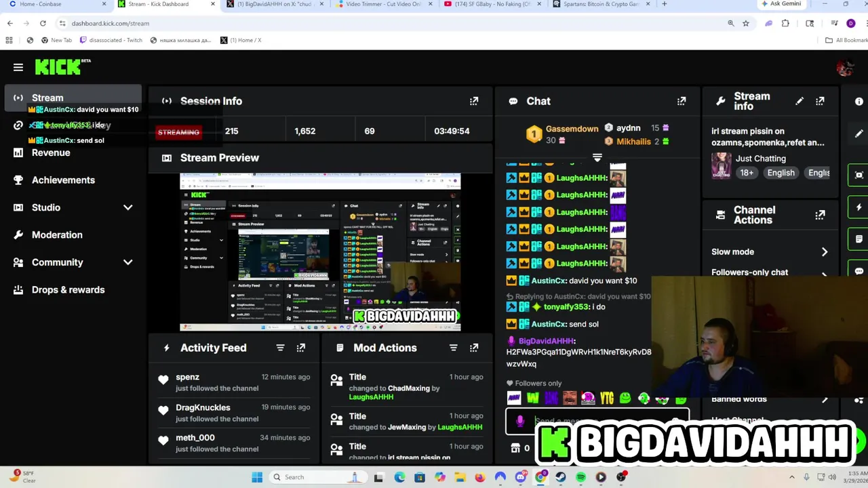Click the chat message input field
868x488 pixels.
tap(597, 421)
